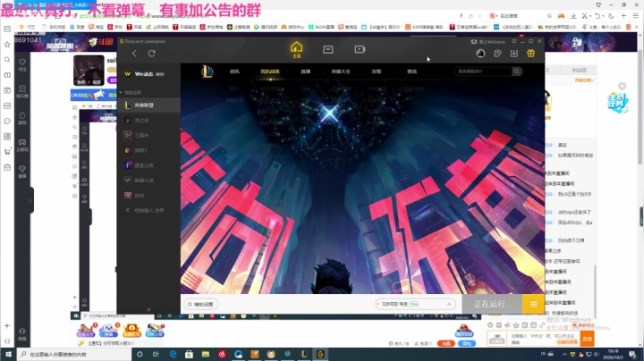644x361 pixels.
Task: Open Microsoft Edge from the taskbar
Action: pyautogui.click(x=173, y=354)
